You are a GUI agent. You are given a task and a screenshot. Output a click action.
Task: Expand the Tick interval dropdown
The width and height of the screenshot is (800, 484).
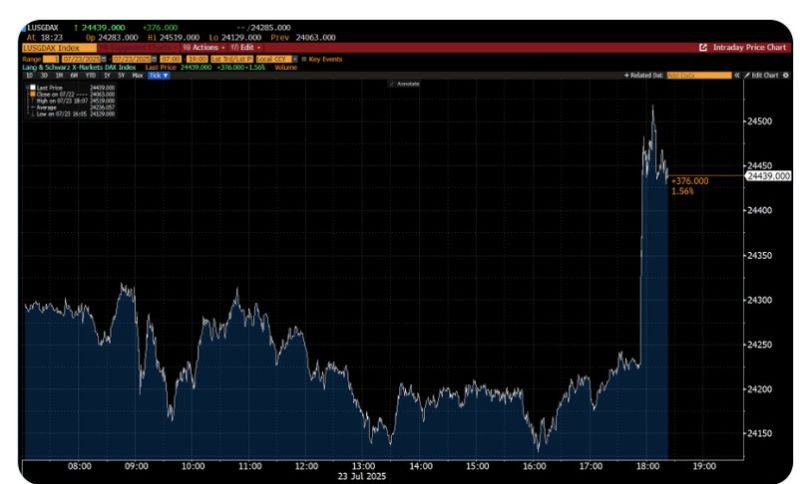[x=159, y=75]
